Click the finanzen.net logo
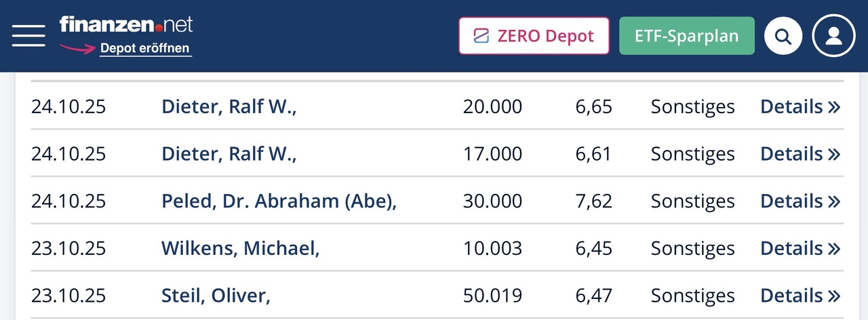The height and width of the screenshot is (320, 868). point(126,25)
